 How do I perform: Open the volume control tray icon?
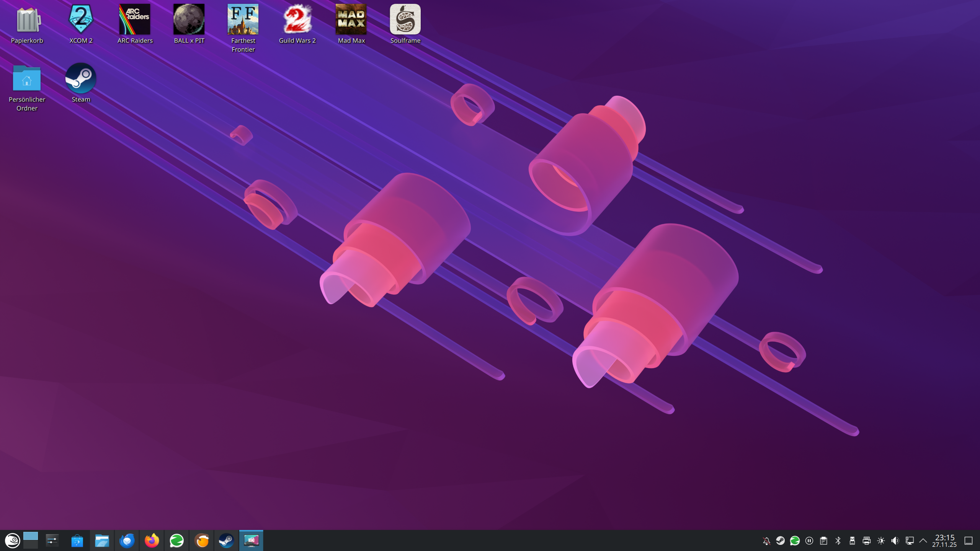[x=895, y=541]
